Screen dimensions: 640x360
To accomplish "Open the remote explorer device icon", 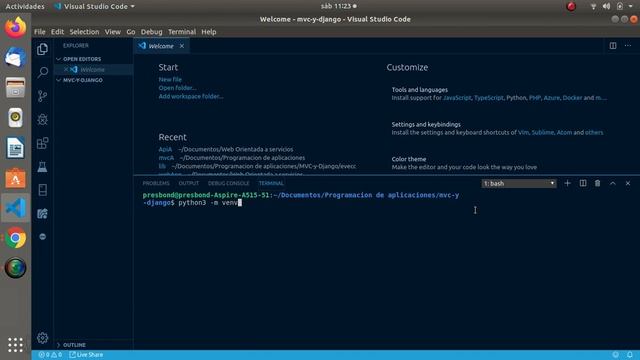I will [42, 190].
